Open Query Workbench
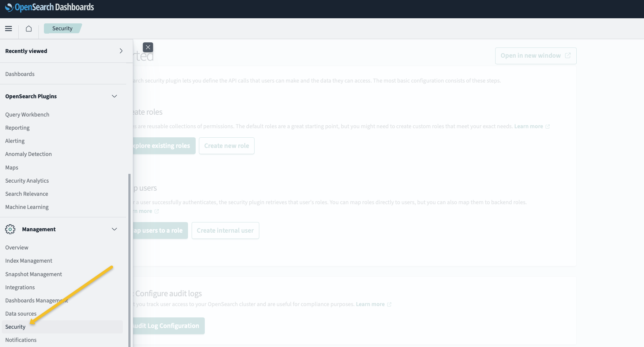Viewport: 644px width, 347px height. click(x=27, y=114)
